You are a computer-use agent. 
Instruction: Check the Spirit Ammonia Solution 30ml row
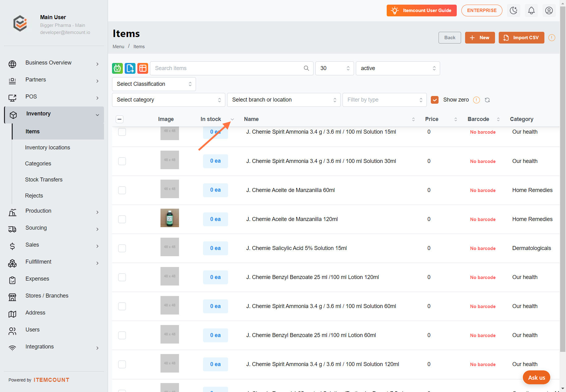122,161
